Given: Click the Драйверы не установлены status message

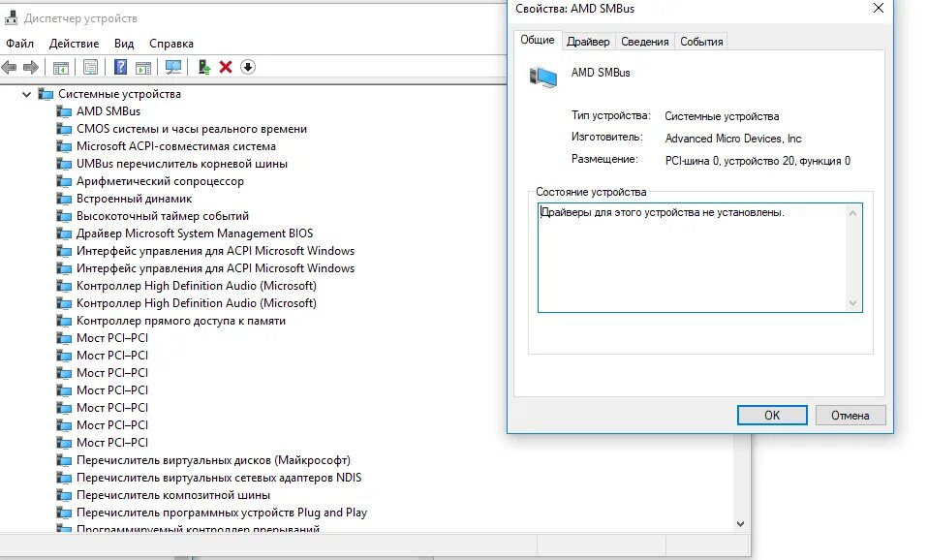Looking at the screenshot, I should [663, 212].
